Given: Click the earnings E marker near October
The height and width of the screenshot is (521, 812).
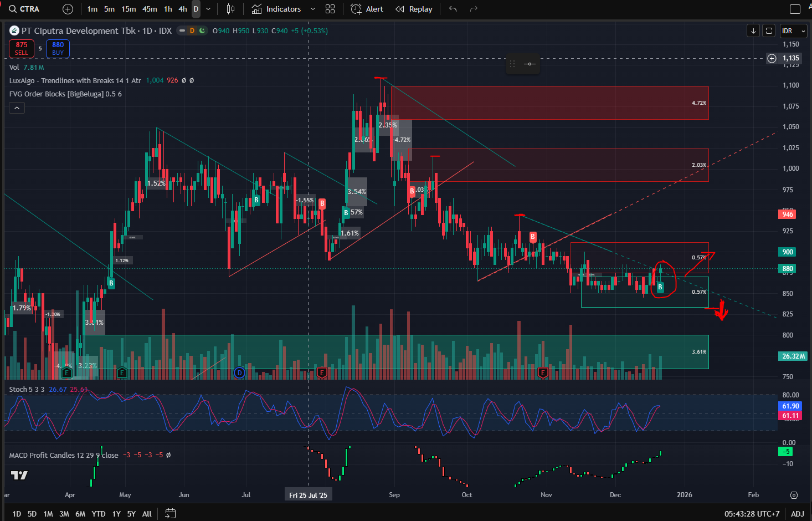Looking at the screenshot, I should [x=543, y=373].
